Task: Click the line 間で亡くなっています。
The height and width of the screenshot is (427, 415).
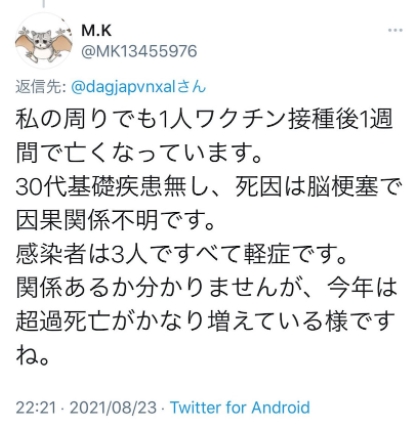Action: click(x=139, y=153)
